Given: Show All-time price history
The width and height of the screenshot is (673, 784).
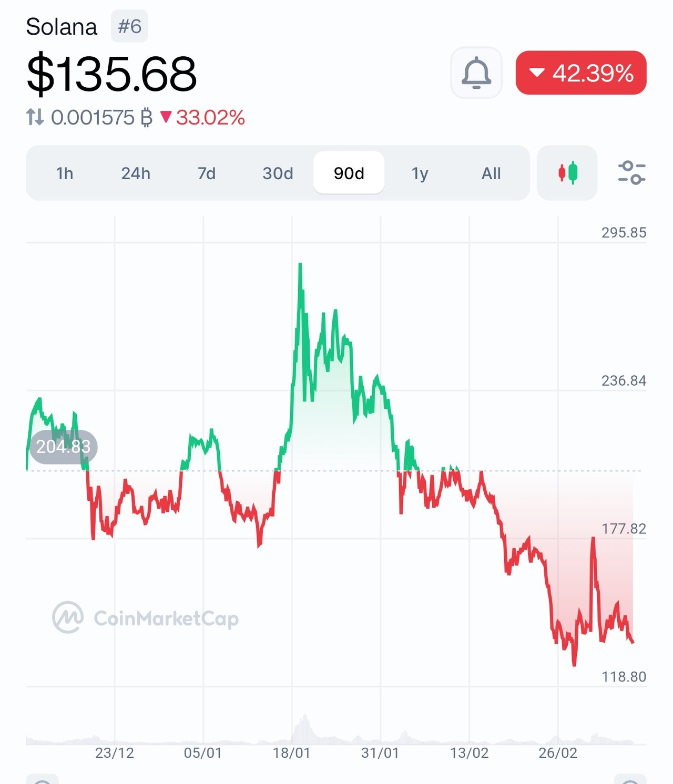Looking at the screenshot, I should (491, 173).
